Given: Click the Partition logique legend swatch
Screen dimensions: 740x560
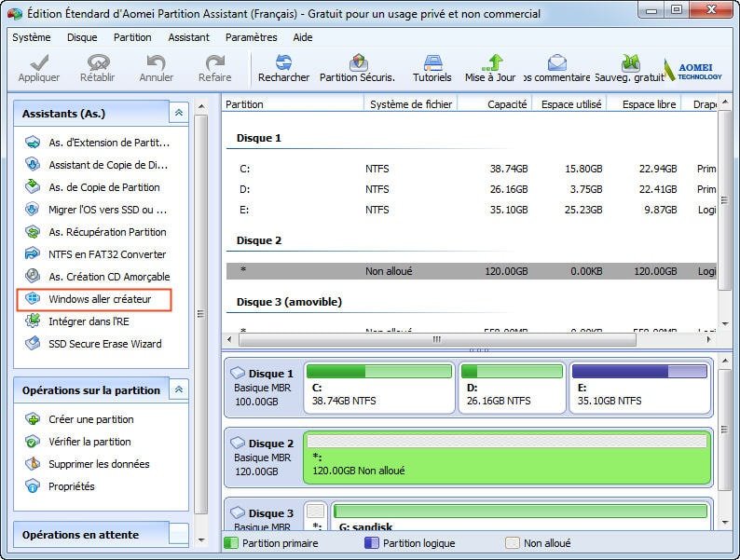Looking at the screenshot, I should pos(372,542).
